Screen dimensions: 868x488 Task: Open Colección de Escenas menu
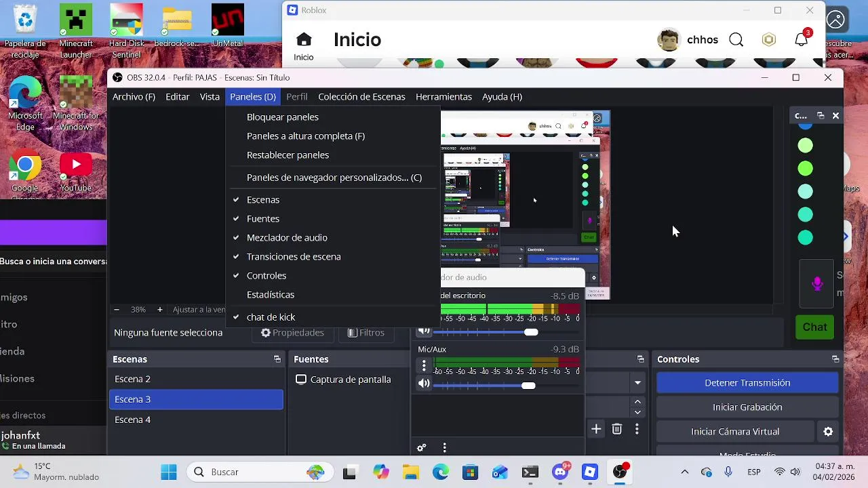tap(361, 97)
